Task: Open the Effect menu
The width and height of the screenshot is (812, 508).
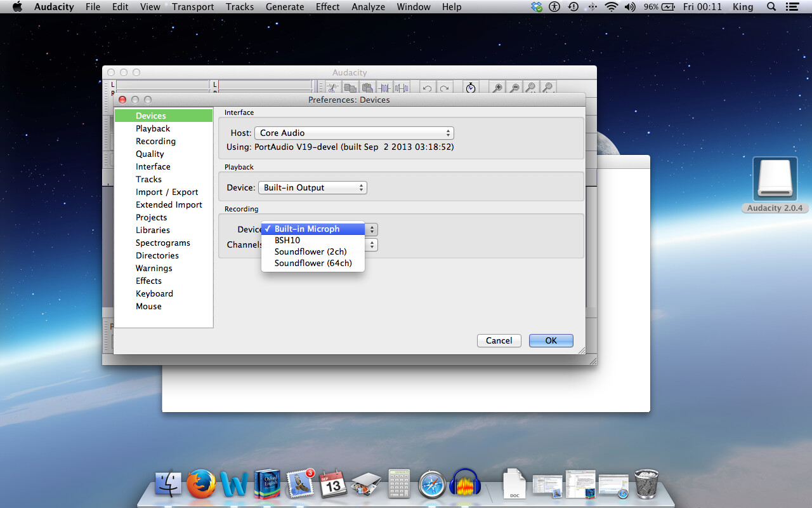Action: click(328, 7)
